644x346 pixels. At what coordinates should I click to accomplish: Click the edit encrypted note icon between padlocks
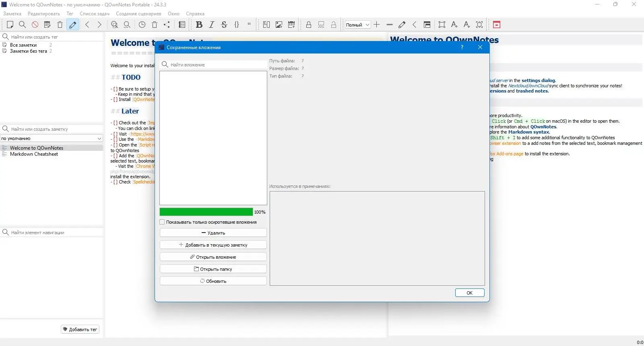tap(321, 25)
